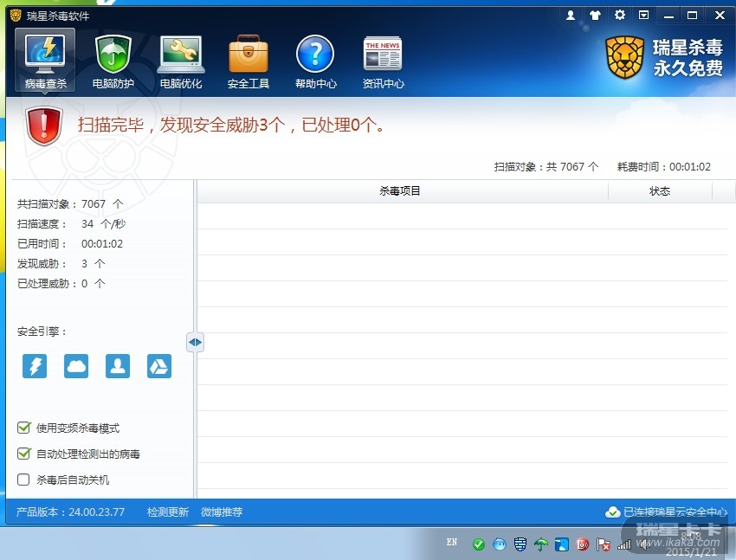Select the cloud engine icon
736x560 pixels.
[76, 366]
